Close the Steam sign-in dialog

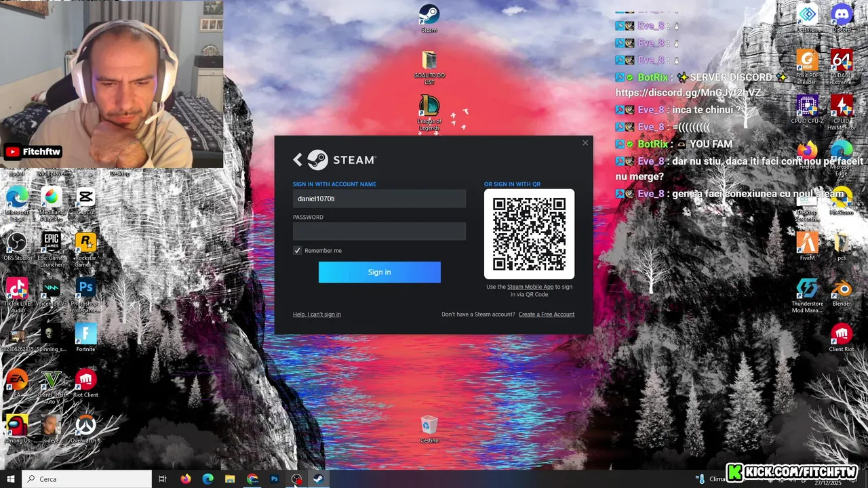tap(585, 143)
